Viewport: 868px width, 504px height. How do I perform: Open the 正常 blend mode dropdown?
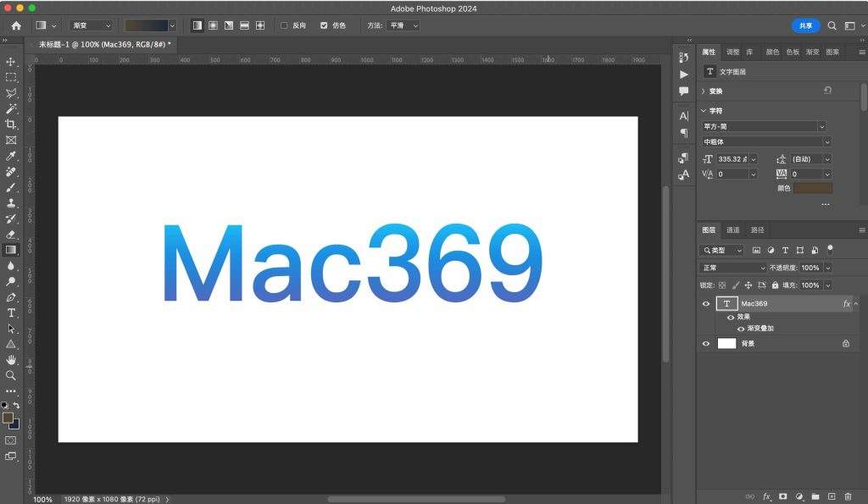pos(732,268)
